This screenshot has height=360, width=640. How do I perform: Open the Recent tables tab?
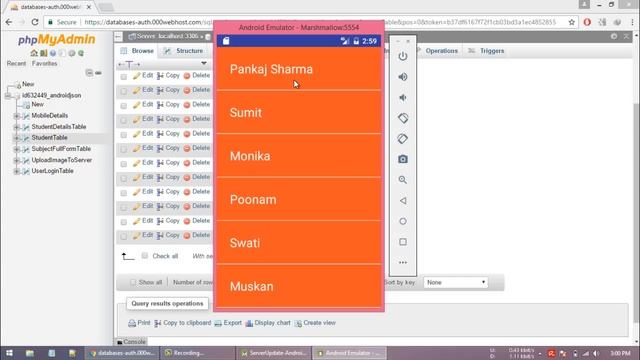coord(16,64)
